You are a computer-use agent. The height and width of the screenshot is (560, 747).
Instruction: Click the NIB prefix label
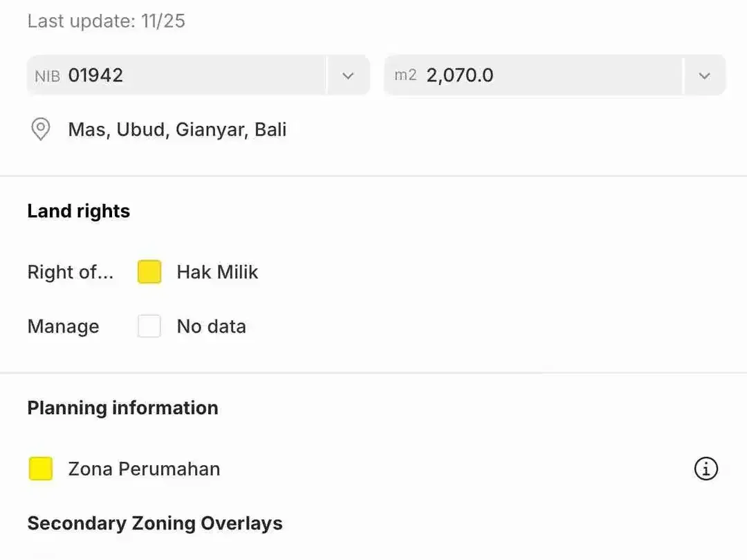(47, 76)
